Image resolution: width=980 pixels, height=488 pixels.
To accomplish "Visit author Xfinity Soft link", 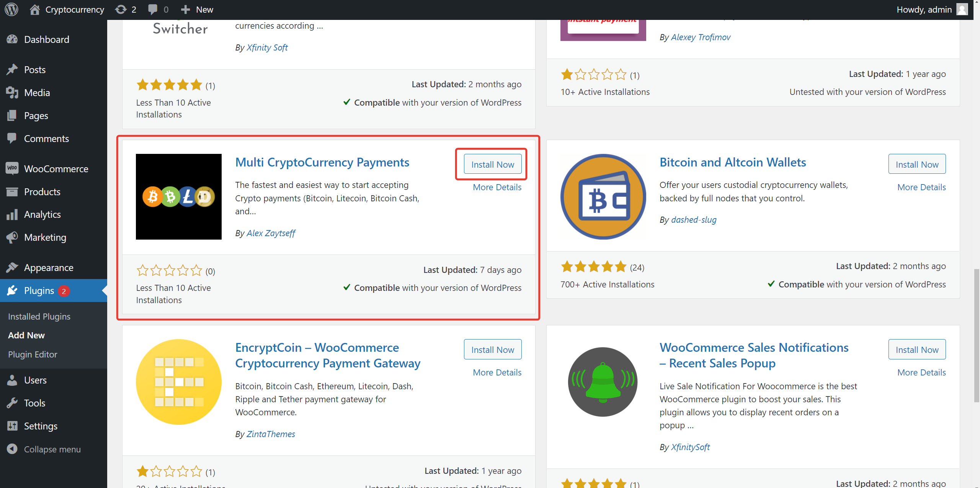I will 267,47.
